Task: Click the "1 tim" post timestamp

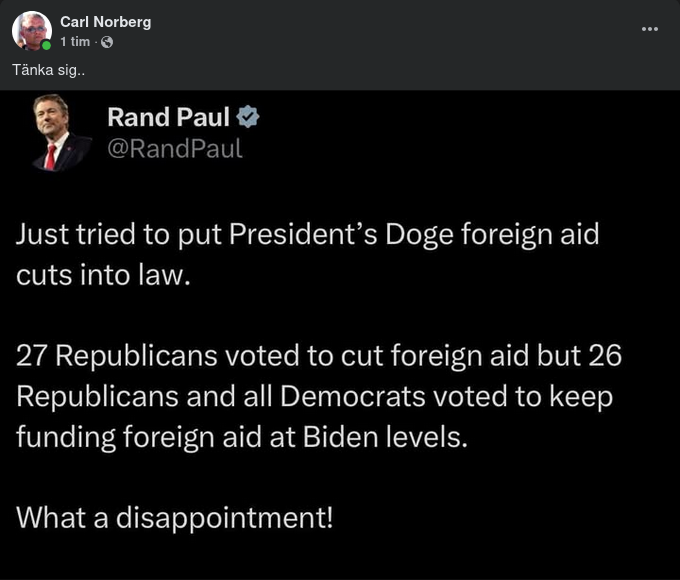Action: [x=74, y=42]
